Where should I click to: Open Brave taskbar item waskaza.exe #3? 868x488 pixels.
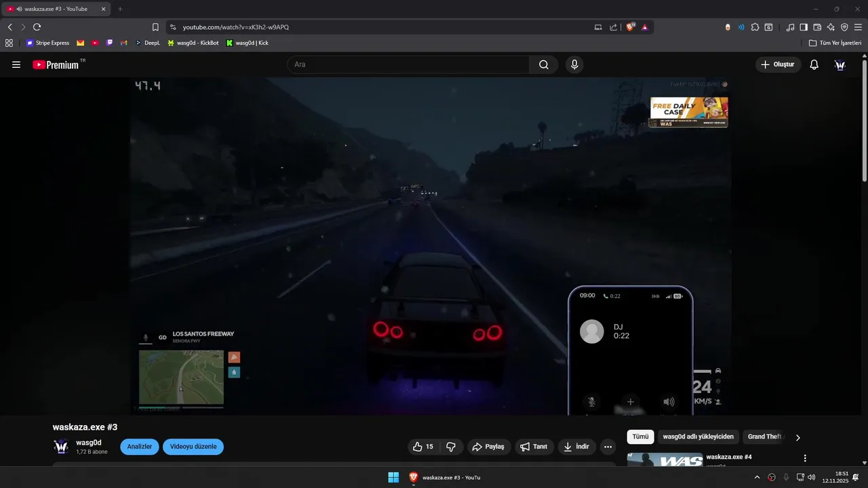click(x=445, y=477)
